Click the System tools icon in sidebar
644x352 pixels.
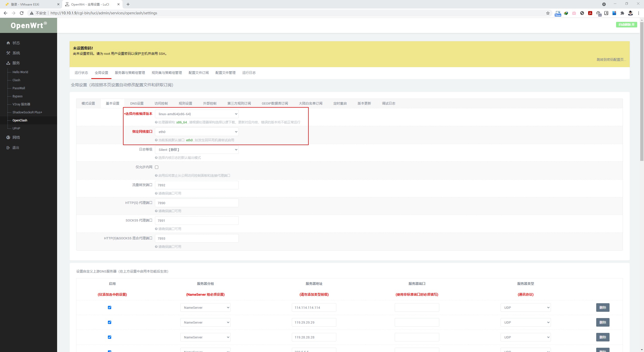pos(8,53)
